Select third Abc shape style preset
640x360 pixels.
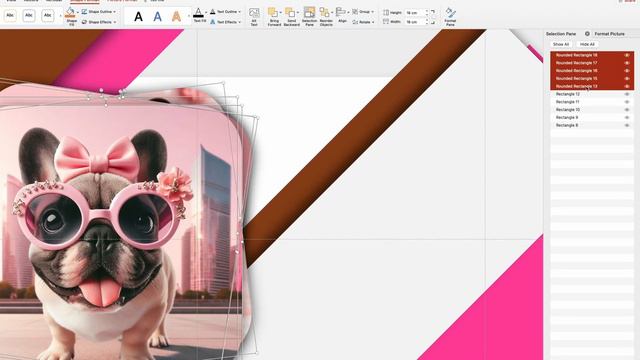pos(48,16)
